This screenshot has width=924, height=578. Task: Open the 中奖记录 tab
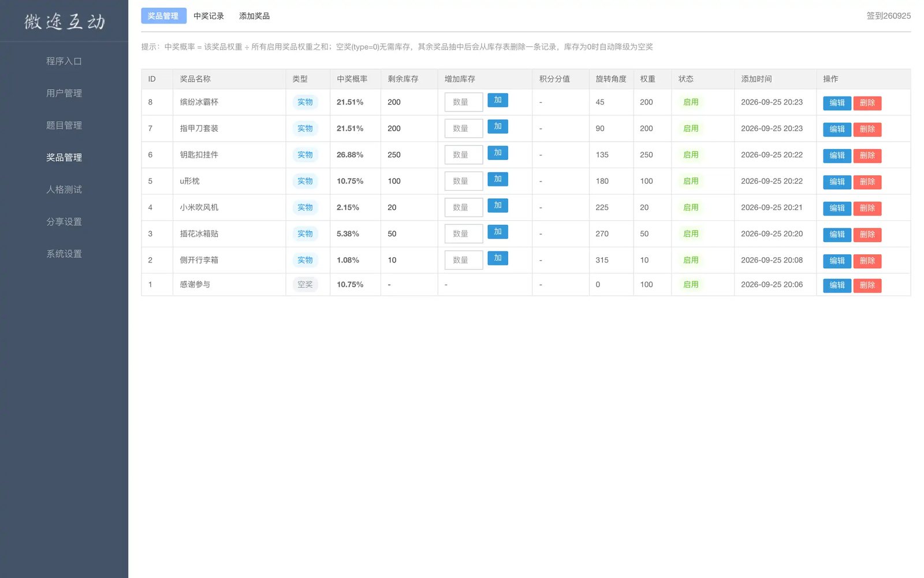208,16
